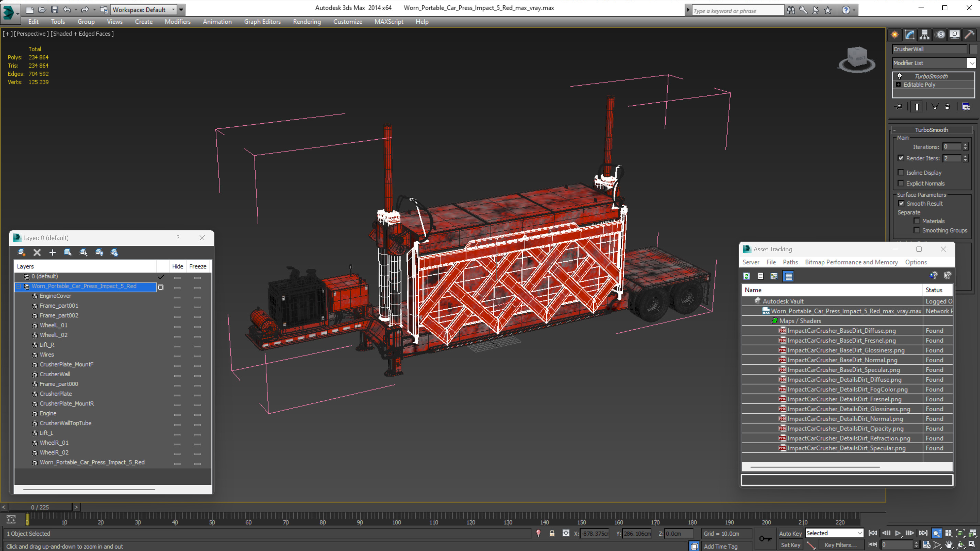Click the Perspective viewport label

(x=31, y=33)
